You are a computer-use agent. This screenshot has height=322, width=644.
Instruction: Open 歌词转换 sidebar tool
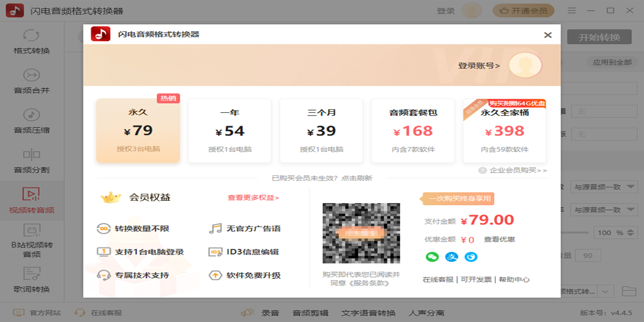pos(32,280)
